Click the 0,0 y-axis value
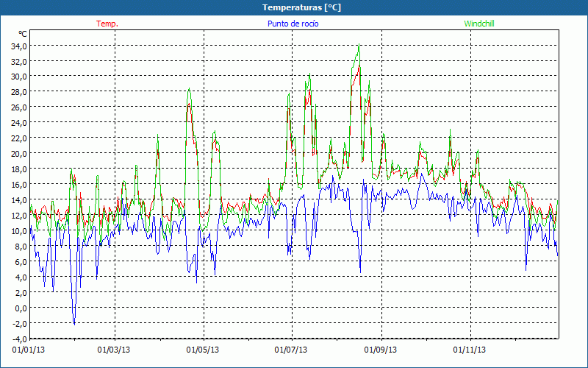This screenshot has height=368, width=588. [x=21, y=308]
